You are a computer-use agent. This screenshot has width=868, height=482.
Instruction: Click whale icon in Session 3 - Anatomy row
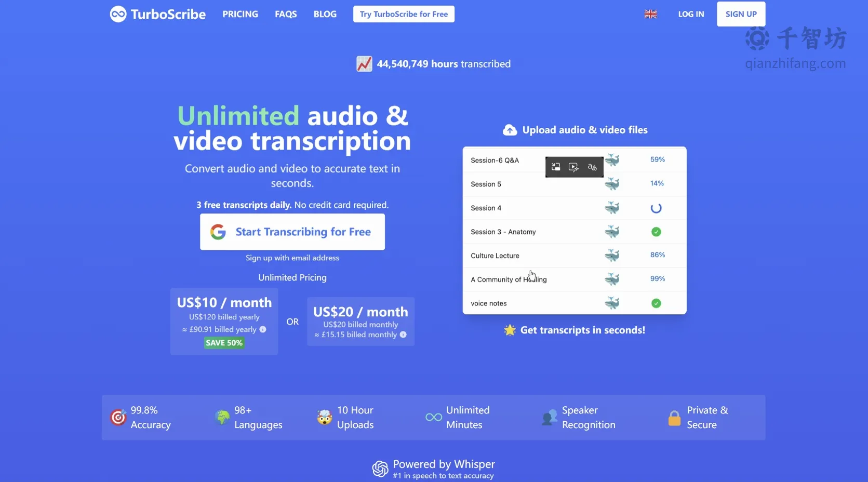click(x=612, y=232)
